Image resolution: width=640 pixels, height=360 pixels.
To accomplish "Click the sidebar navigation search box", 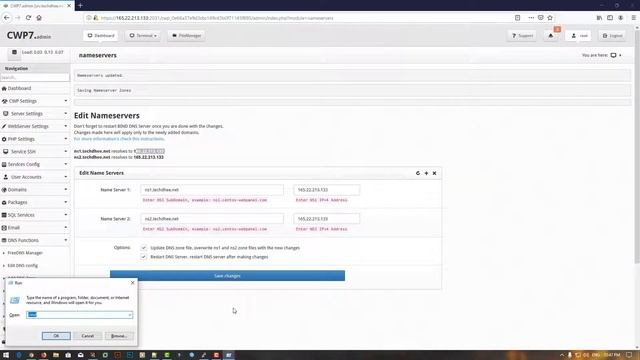I will pos(35,77).
